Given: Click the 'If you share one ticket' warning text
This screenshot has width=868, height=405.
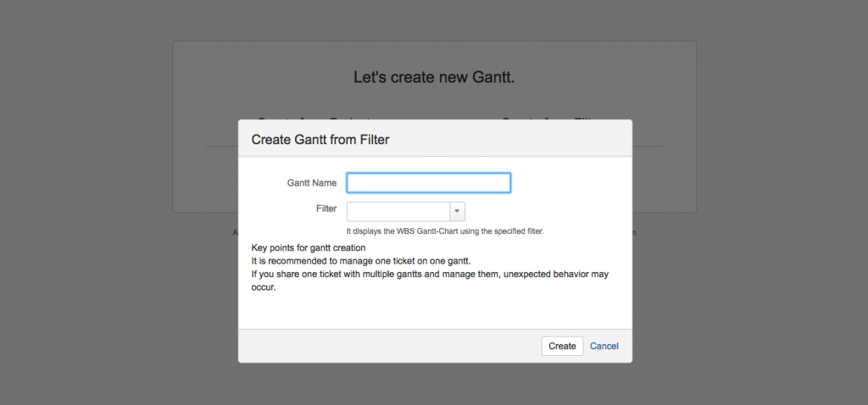Looking at the screenshot, I should point(430,281).
